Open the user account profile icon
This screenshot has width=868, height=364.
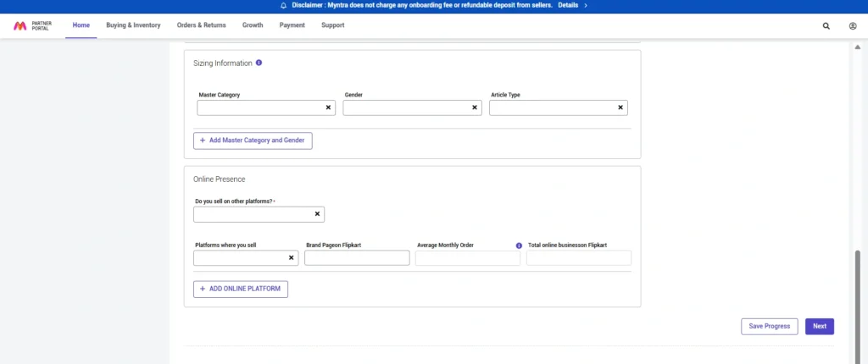(x=853, y=26)
